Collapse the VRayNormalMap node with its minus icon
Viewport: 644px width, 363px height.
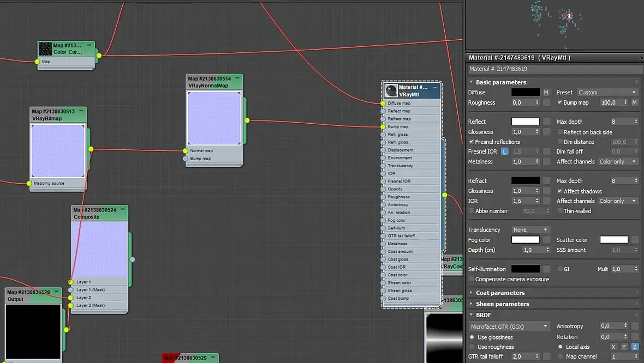237,78
